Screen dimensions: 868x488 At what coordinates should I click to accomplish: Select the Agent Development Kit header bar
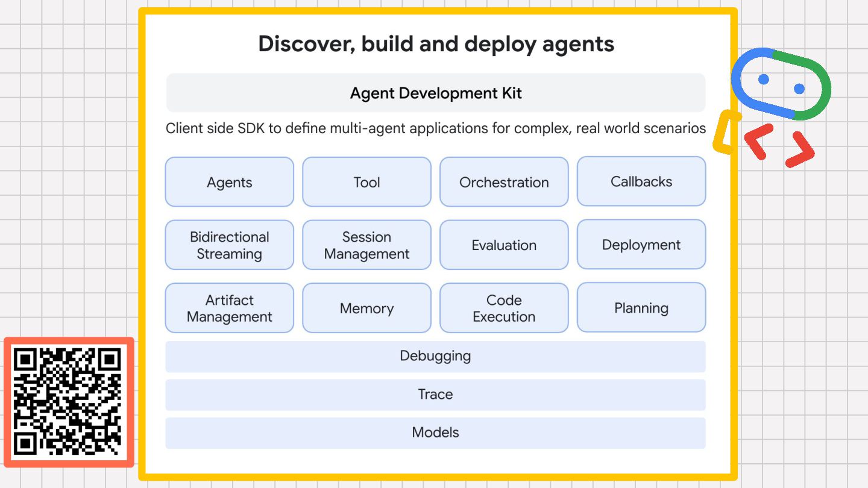pyautogui.click(x=435, y=93)
